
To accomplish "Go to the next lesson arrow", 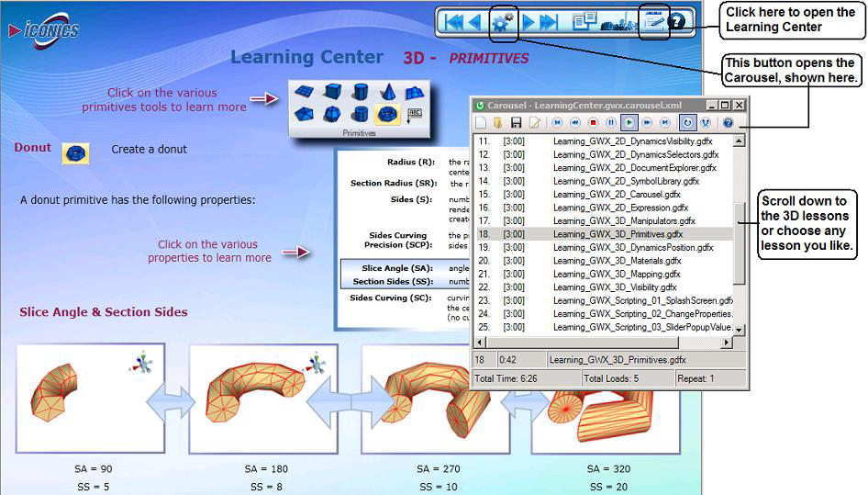I will click(x=529, y=22).
